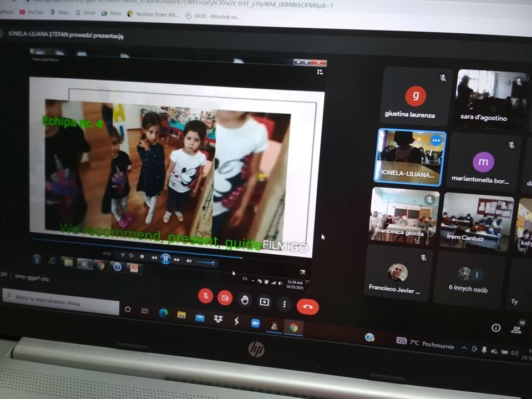This screenshot has height=399, width=532.
Task: Open File Explorer from local taskbar
Action: pyautogui.click(x=181, y=315)
